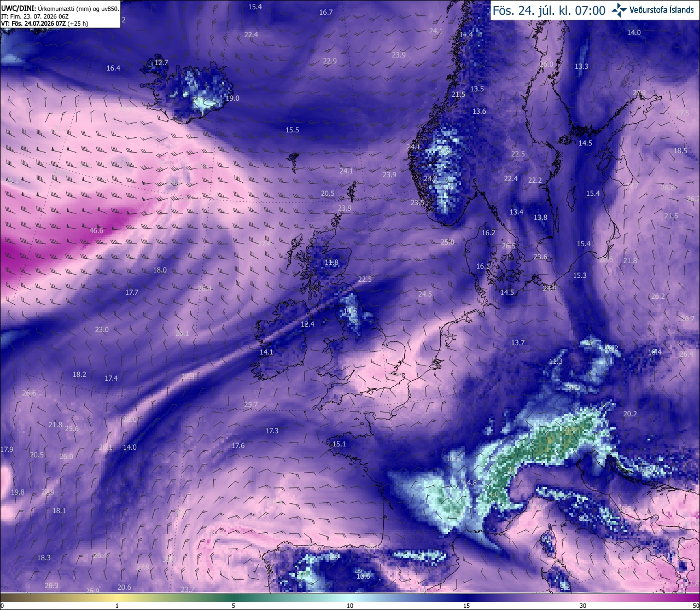Image resolution: width=700 pixels, height=610 pixels.
Task: Click the 16.7 value at top of map
Action: pos(326,12)
